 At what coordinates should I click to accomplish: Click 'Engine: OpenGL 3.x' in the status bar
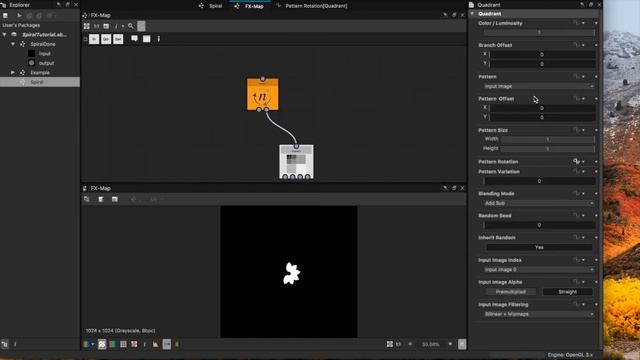tap(570, 355)
